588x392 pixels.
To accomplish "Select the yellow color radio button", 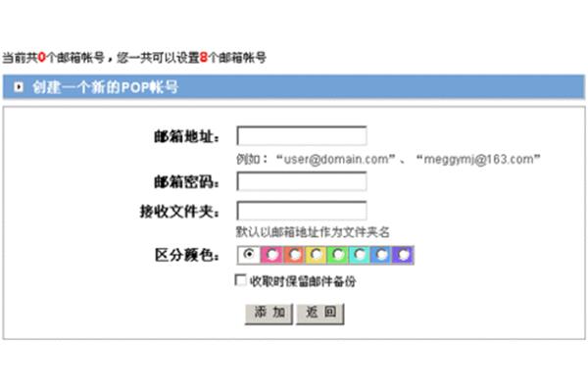I will point(317,255).
